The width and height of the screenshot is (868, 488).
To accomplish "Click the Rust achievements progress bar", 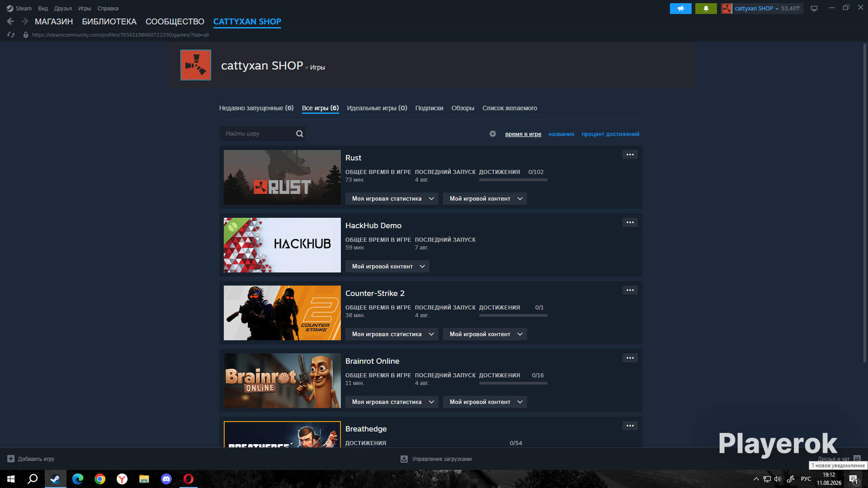I will (513, 180).
